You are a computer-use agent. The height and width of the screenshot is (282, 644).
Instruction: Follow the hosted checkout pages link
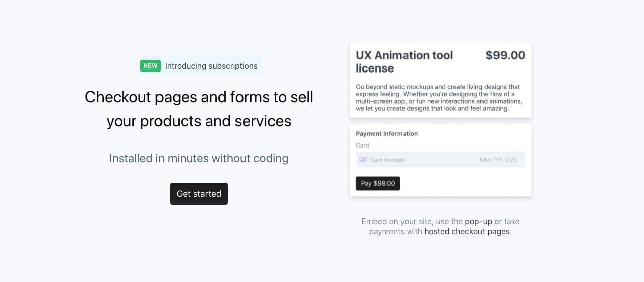(466, 232)
